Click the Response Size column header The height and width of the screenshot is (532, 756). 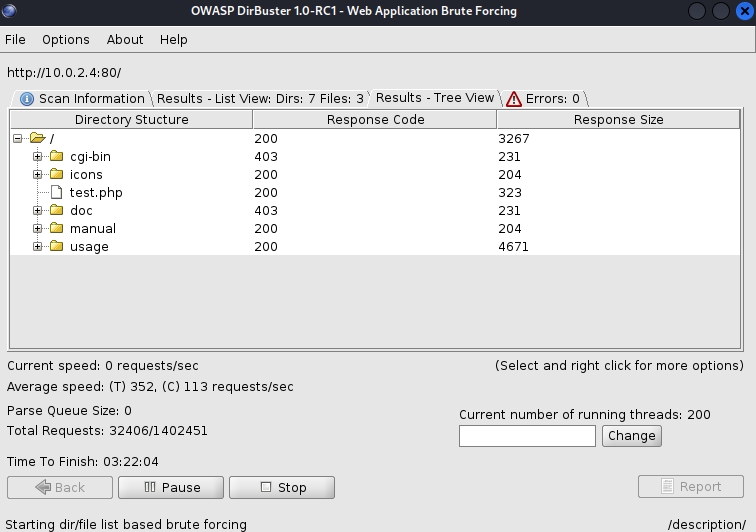coord(618,120)
